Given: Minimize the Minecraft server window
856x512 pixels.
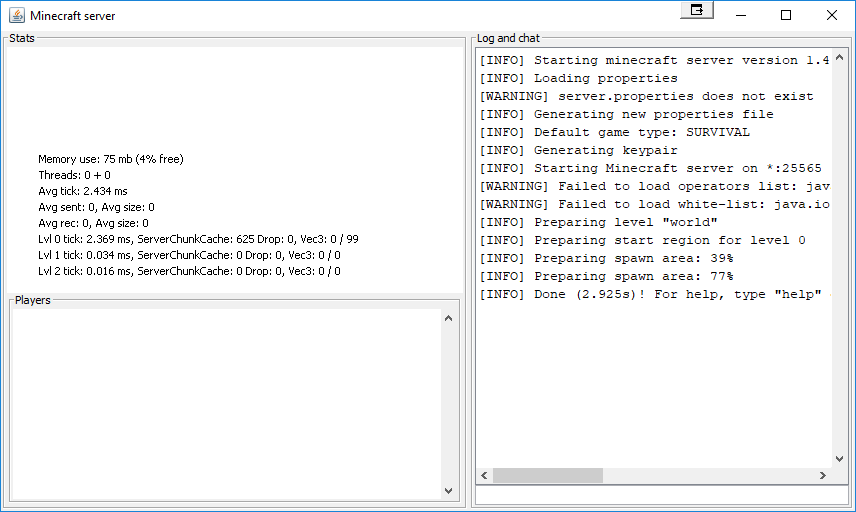Looking at the screenshot, I should click(741, 15).
